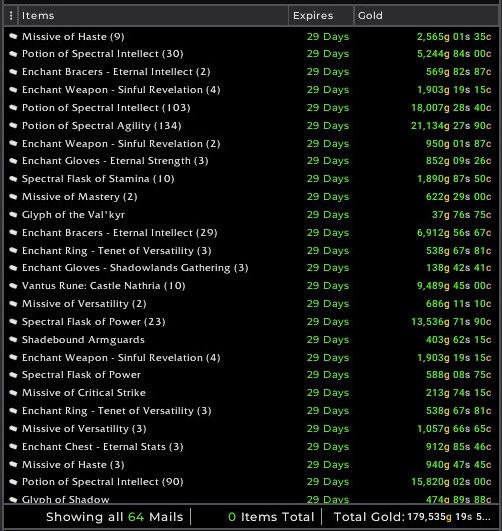Select Enchant Bracers - Eternal Intellect (29) name
502x531 pixels.
click(x=120, y=233)
